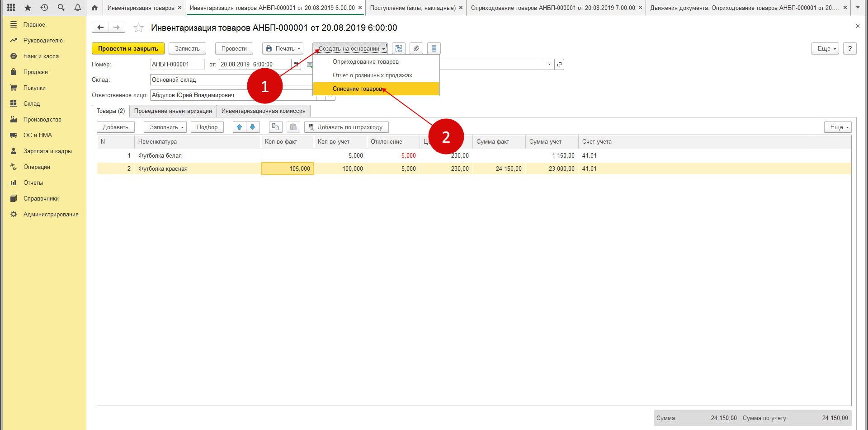Expand the top-right Еще menu
Viewport: 868px width, 430px height.
point(825,48)
